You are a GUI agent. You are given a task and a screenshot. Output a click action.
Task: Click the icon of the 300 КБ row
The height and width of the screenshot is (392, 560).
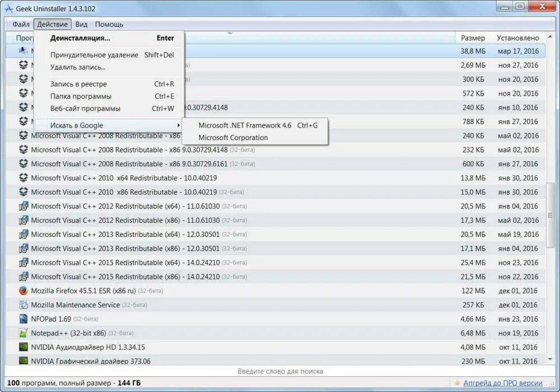(23, 79)
